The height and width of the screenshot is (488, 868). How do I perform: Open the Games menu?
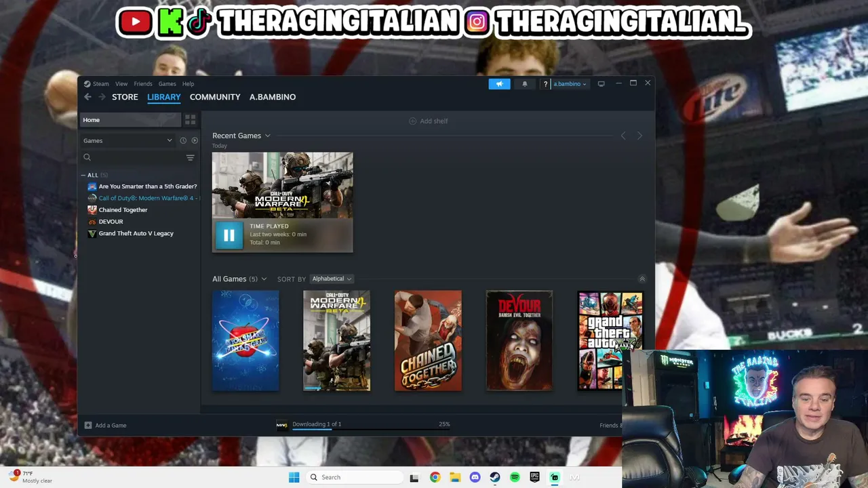pos(167,84)
